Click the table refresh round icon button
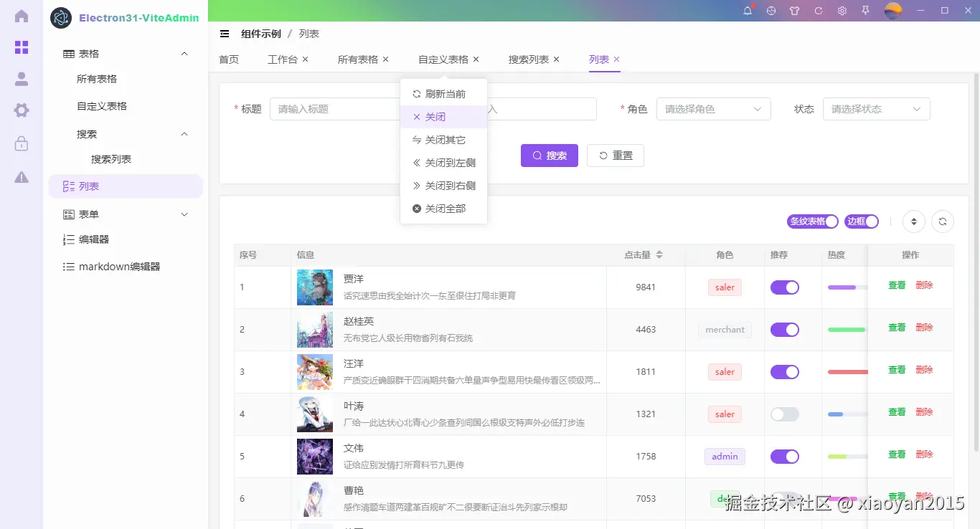The height and width of the screenshot is (529, 980). (x=943, y=221)
